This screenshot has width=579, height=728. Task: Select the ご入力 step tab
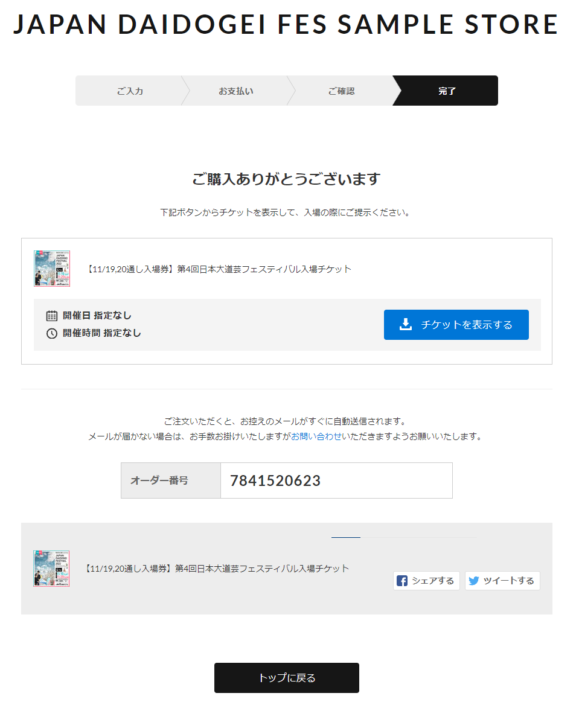coord(130,91)
